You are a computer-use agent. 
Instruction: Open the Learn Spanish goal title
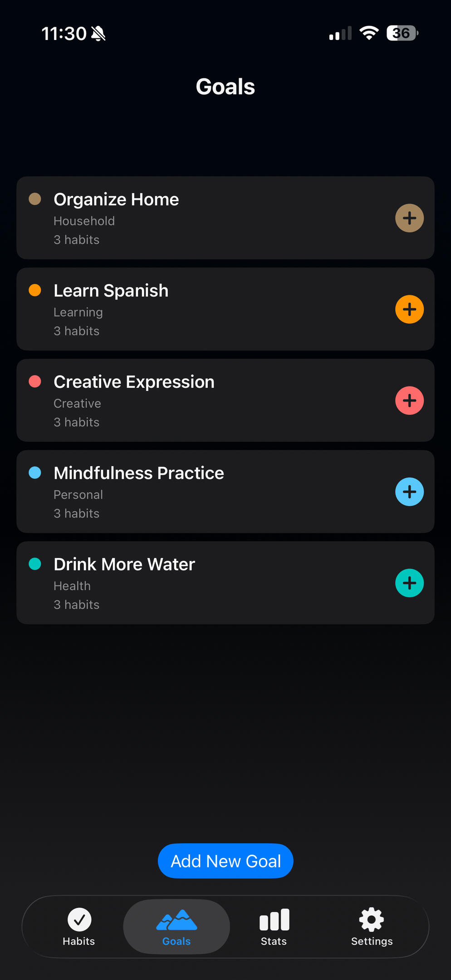[111, 291]
